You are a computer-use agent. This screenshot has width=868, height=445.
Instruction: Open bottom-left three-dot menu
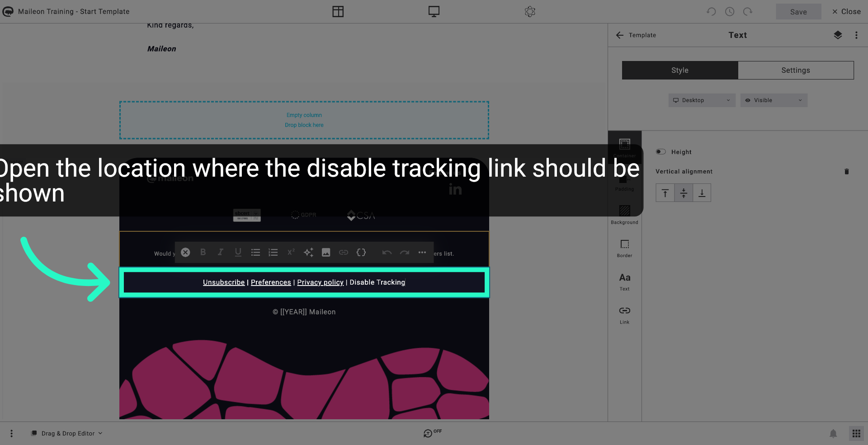(x=11, y=434)
